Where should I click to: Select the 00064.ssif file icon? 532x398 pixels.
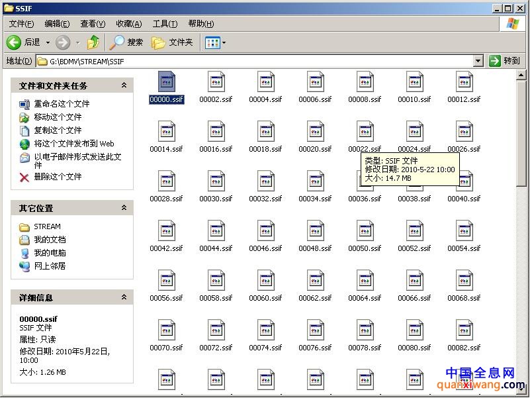click(365, 280)
